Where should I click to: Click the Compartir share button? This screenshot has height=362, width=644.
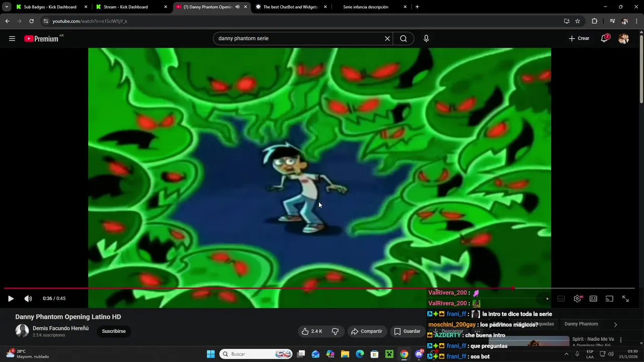click(366, 331)
